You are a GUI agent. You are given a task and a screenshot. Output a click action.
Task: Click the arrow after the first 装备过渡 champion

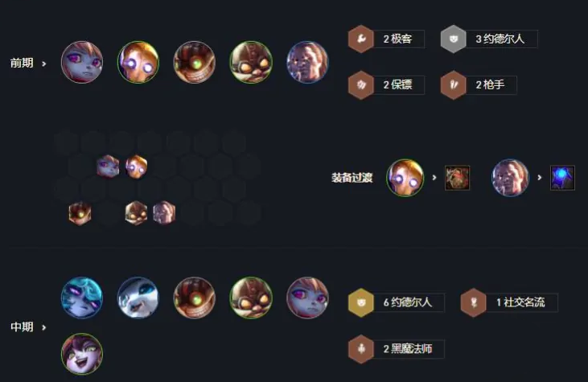point(434,178)
